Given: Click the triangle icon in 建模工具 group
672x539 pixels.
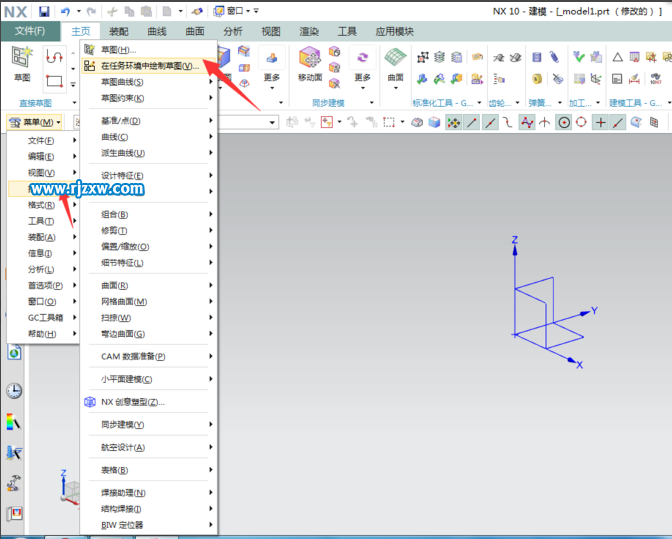Looking at the screenshot, I should (617, 57).
